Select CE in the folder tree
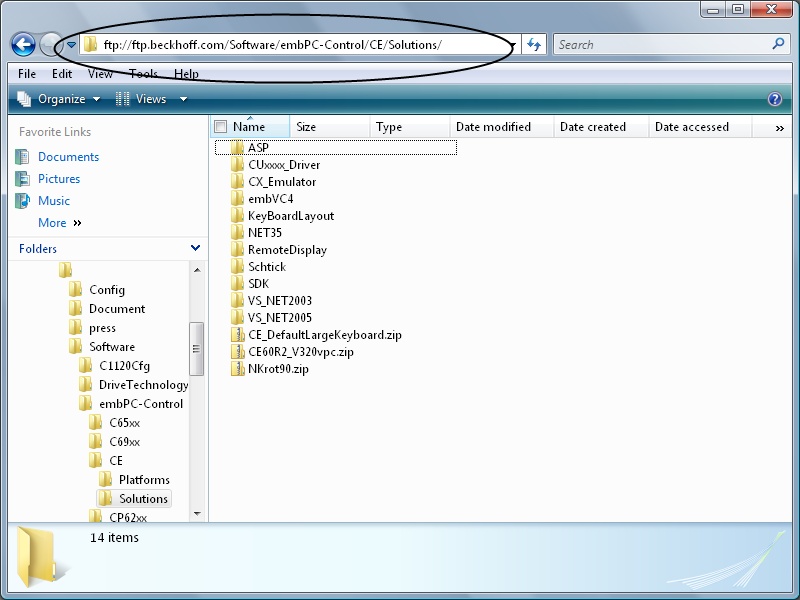 116,461
